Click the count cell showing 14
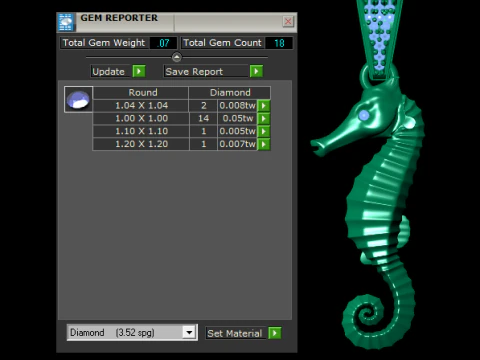 (x=203, y=118)
